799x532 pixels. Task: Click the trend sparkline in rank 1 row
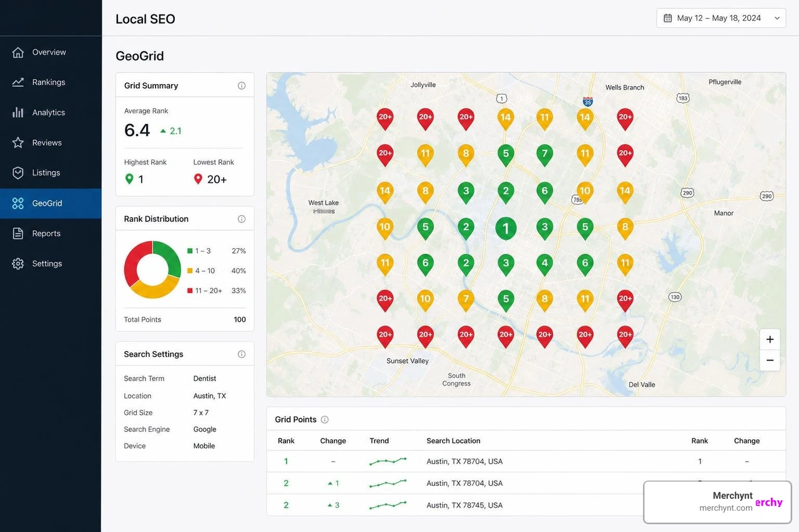388,462
